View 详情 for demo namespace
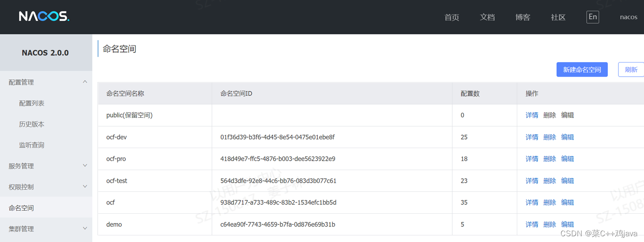 (x=532, y=224)
